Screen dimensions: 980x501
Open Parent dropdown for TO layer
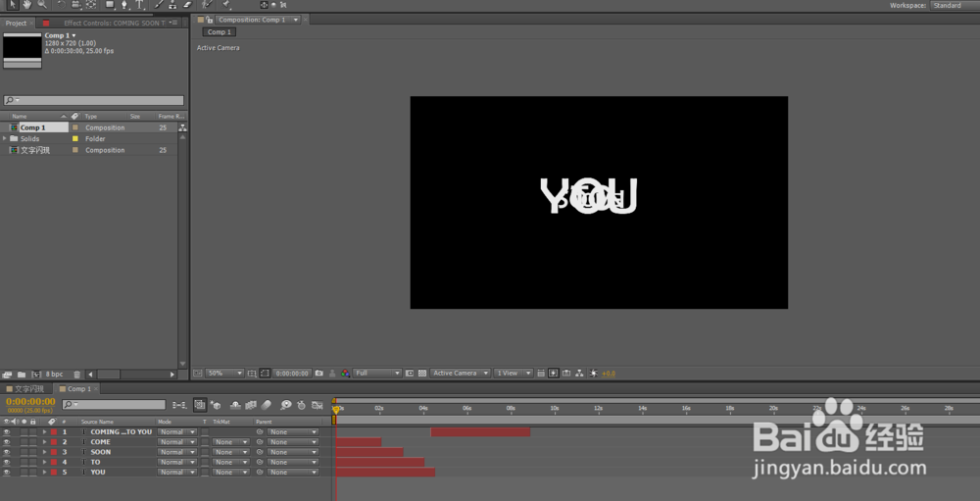pyautogui.click(x=293, y=462)
